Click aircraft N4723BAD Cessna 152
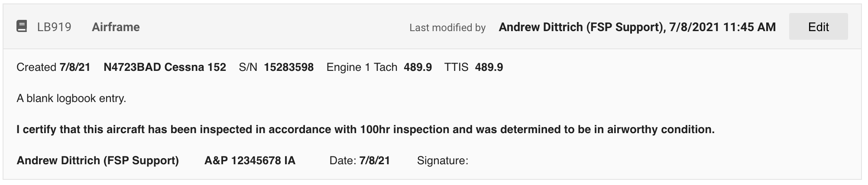Image resolution: width=868 pixels, height=185 pixels. point(165,67)
